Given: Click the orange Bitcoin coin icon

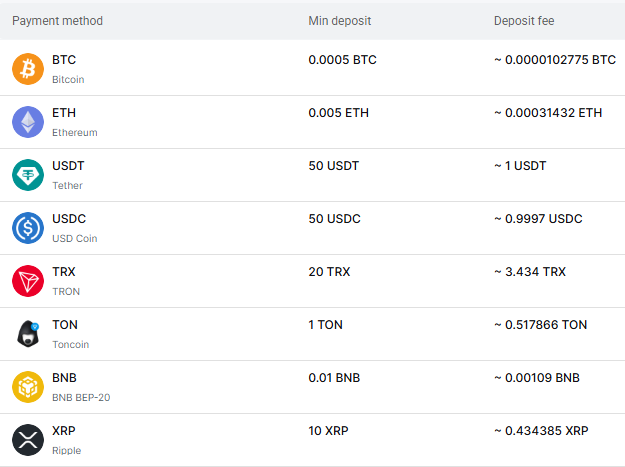Looking at the screenshot, I should (x=28, y=69).
